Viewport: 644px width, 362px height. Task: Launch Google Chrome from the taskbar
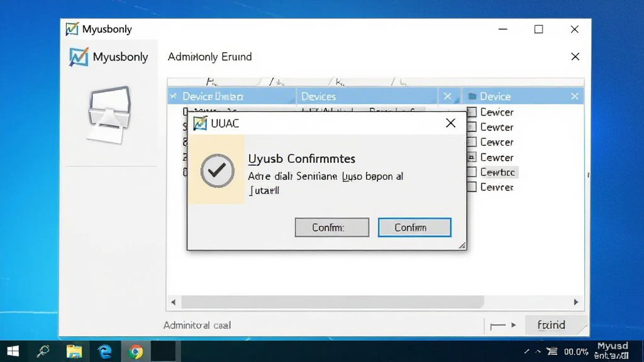point(136,352)
